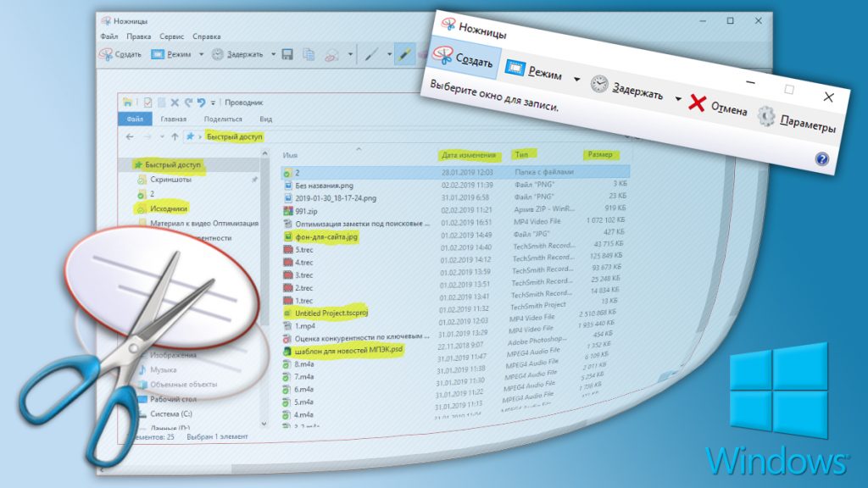Screen dimensions: 868x488
Task: Switch to the Вид ribbon tab
Action: (265, 119)
